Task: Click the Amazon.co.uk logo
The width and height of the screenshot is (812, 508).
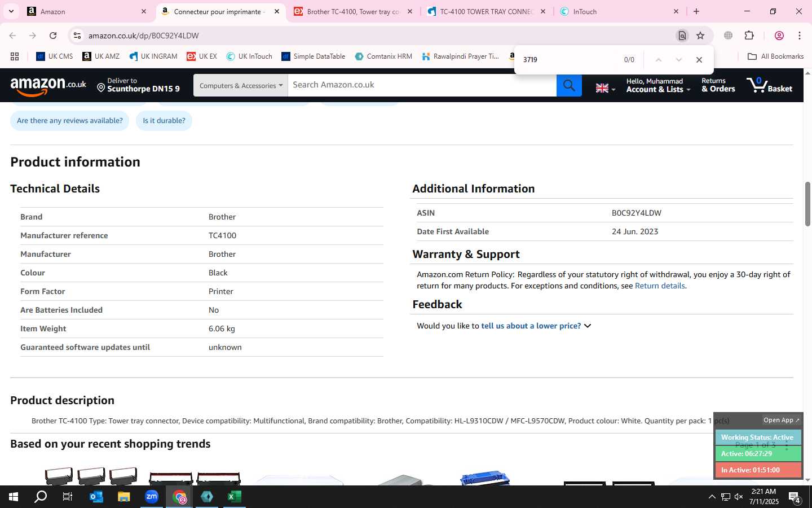Action: pyautogui.click(x=48, y=85)
